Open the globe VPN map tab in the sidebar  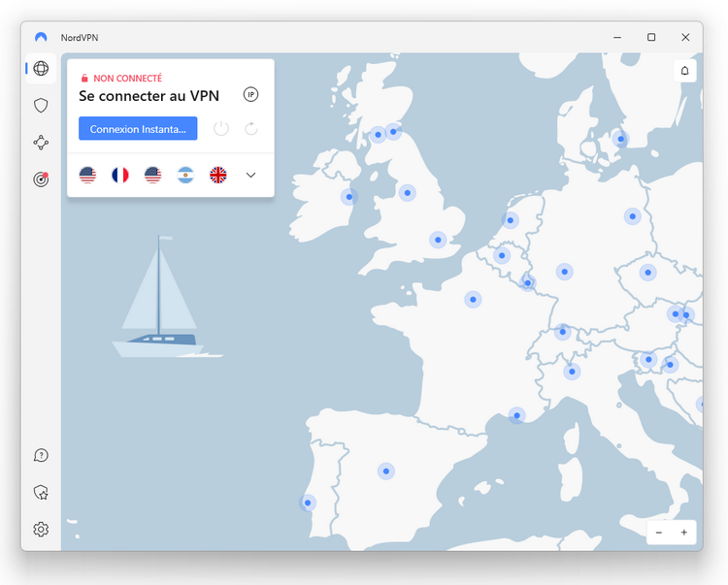(x=41, y=69)
